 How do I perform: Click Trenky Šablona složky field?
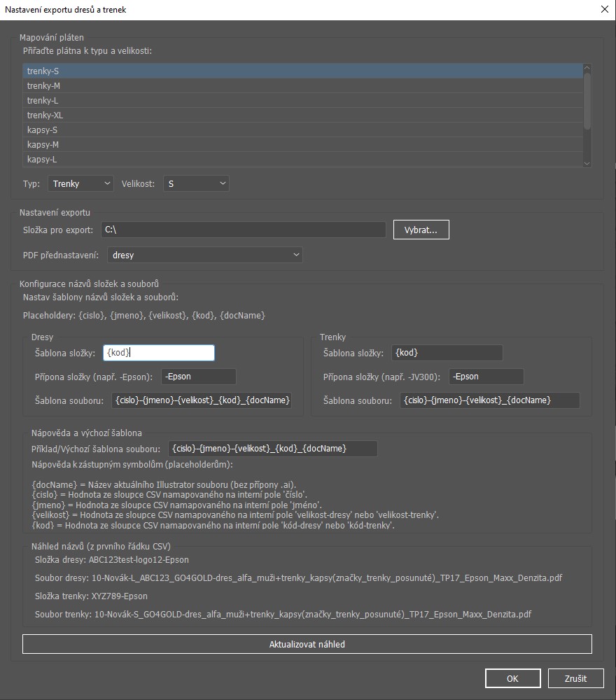click(447, 353)
